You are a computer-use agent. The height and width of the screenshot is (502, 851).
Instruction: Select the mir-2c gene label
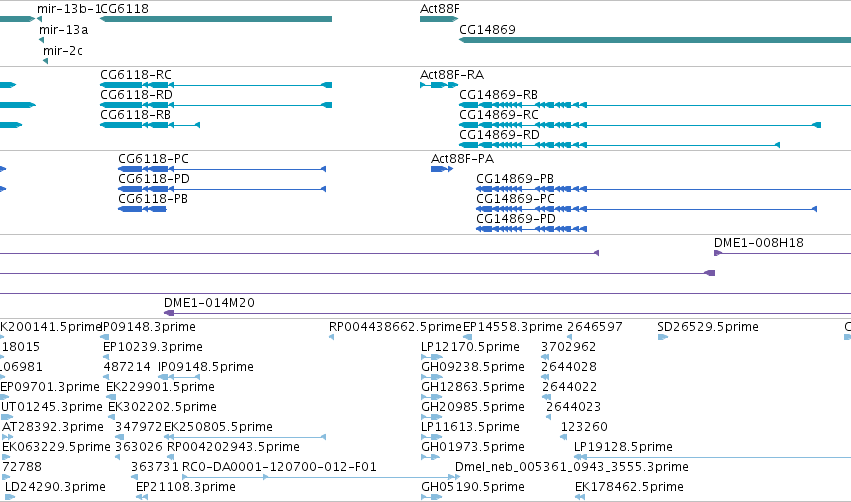(x=63, y=51)
